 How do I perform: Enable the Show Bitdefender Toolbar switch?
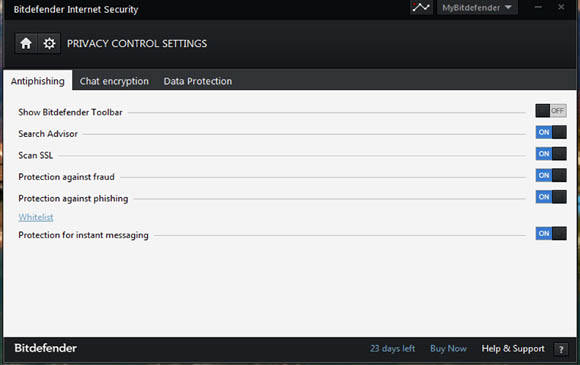[x=551, y=111]
